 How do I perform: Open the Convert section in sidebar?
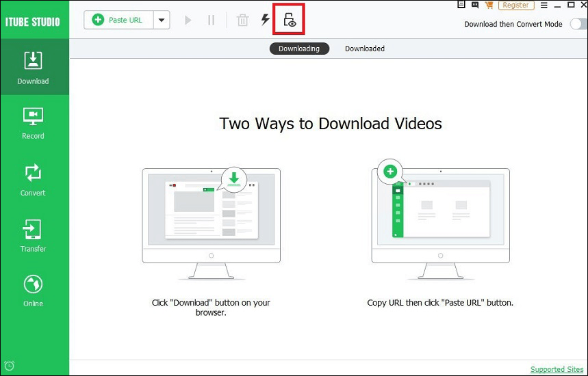pyautogui.click(x=33, y=180)
